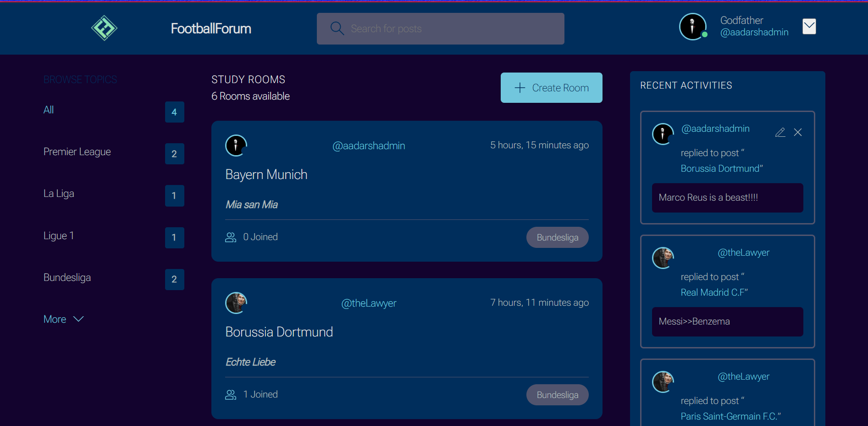Image resolution: width=868 pixels, height=426 pixels.
Task: Click the participants icon beside 1 Joined
Action: 231,394
